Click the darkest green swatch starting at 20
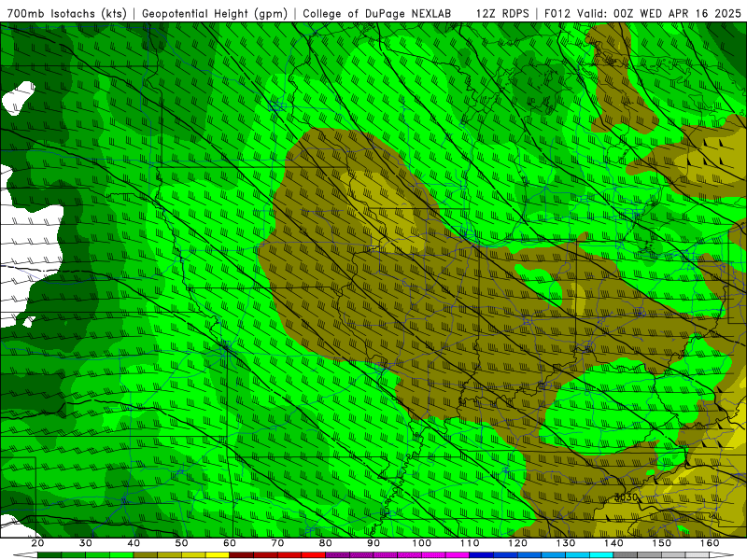This screenshot has height=560, width=747. click(49, 554)
